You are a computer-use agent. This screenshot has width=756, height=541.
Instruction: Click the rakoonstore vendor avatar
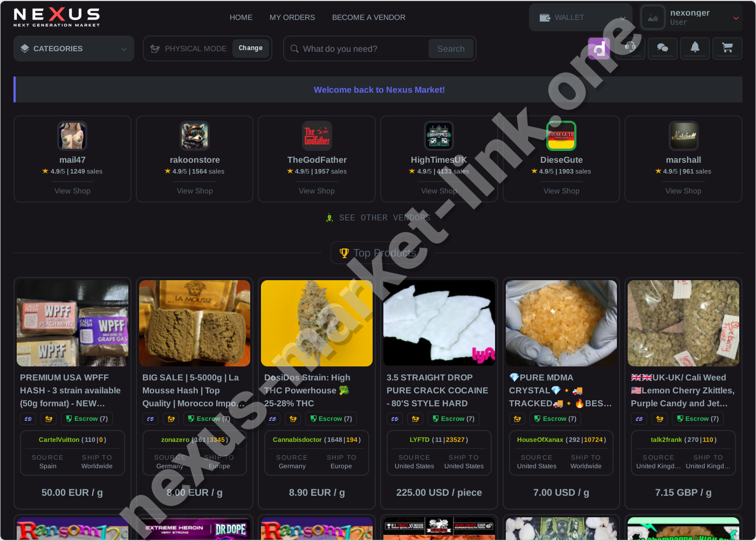195,135
